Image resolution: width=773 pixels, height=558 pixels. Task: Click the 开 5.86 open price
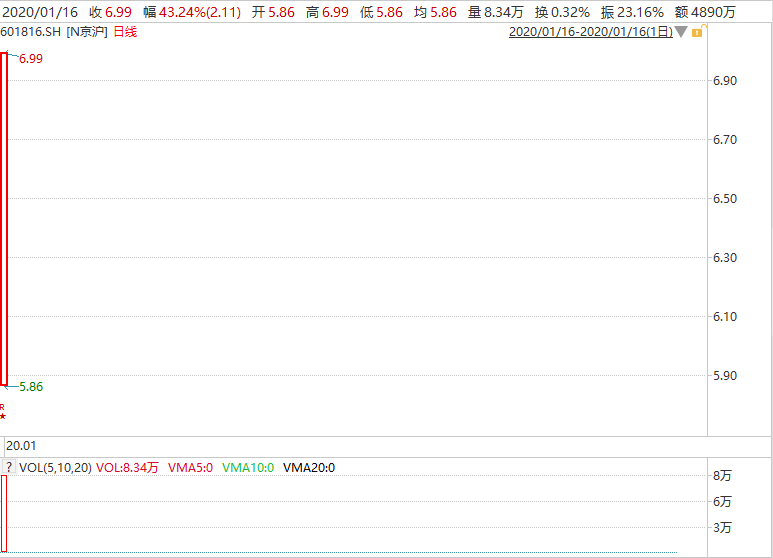pos(273,12)
